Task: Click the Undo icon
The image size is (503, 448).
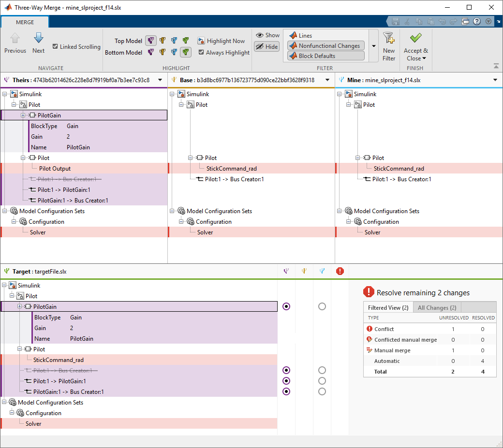Action: pos(442,21)
